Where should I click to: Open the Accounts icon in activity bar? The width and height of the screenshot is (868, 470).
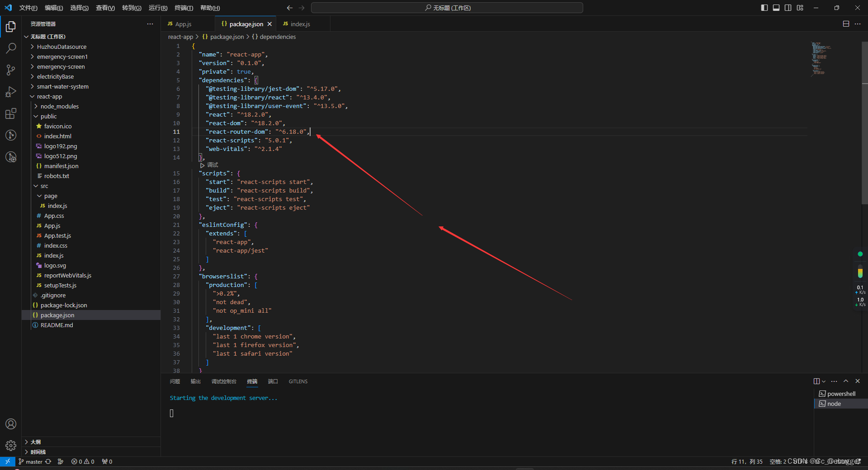(x=11, y=424)
